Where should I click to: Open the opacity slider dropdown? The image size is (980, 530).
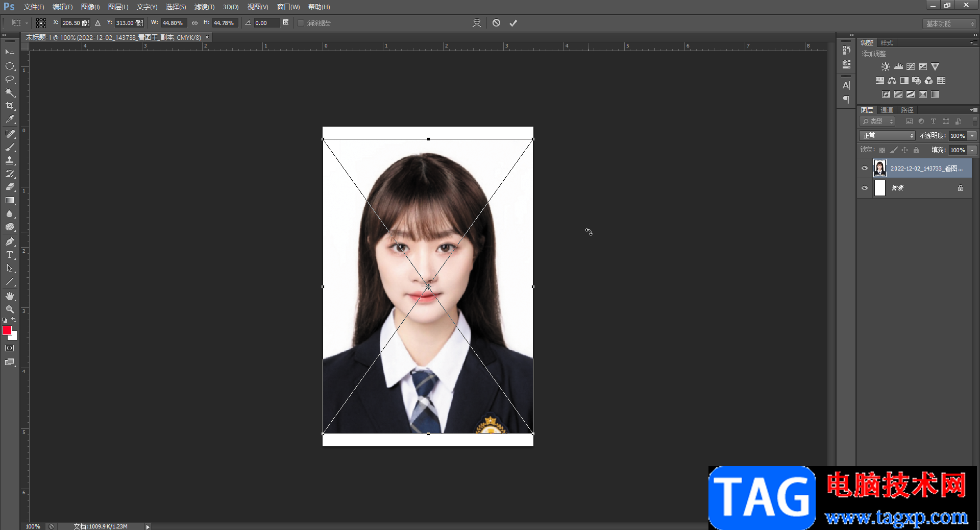tap(972, 136)
